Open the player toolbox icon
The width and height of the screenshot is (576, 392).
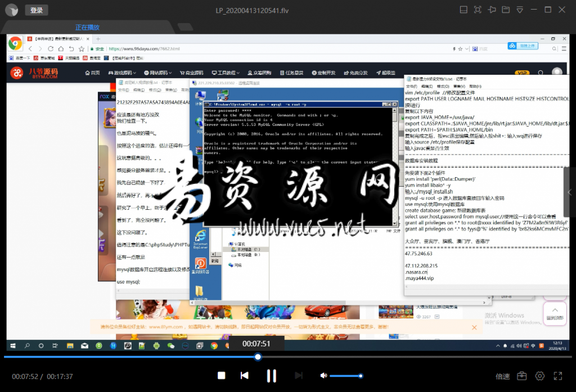pyautogui.click(x=521, y=376)
